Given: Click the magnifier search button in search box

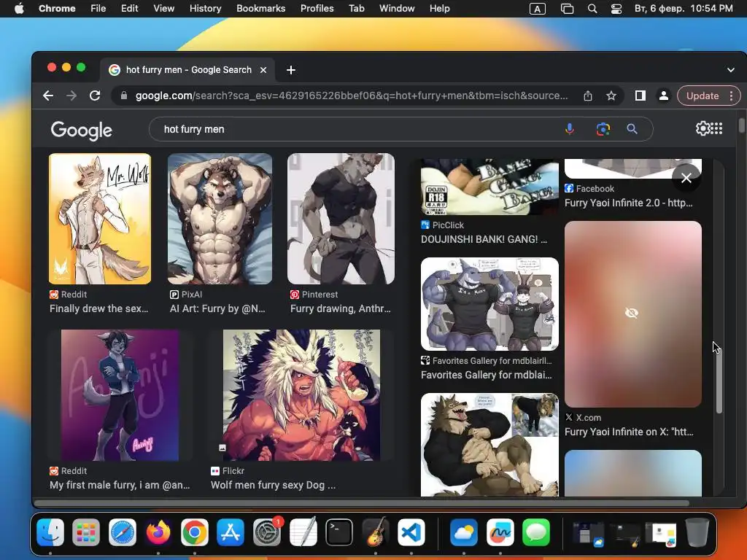Looking at the screenshot, I should (632, 129).
